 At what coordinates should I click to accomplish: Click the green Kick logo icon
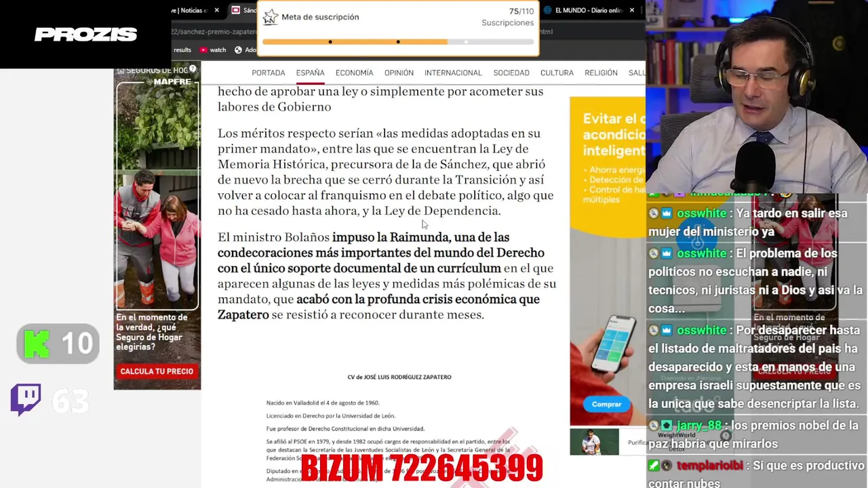tap(37, 344)
